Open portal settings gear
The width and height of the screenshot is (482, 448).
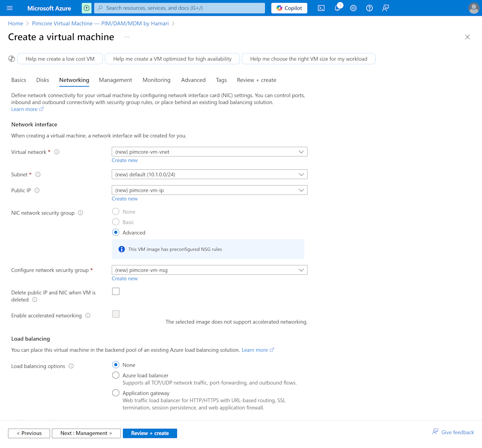[353, 8]
